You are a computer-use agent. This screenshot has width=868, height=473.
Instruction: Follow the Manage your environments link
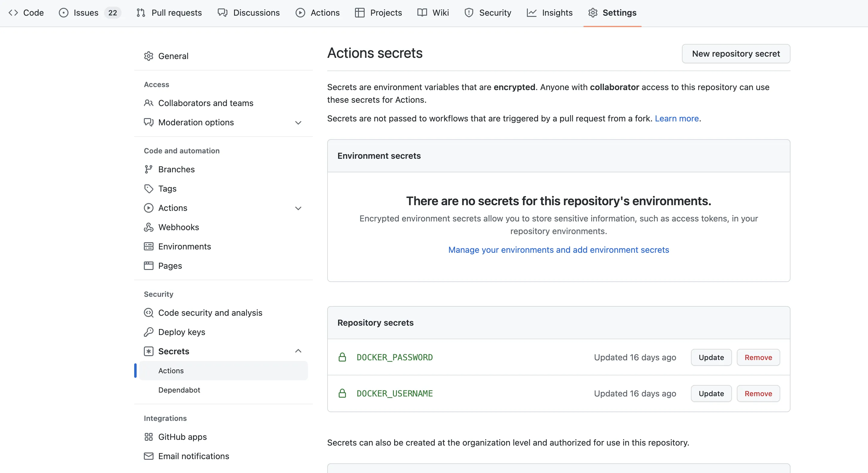[558, 250]
